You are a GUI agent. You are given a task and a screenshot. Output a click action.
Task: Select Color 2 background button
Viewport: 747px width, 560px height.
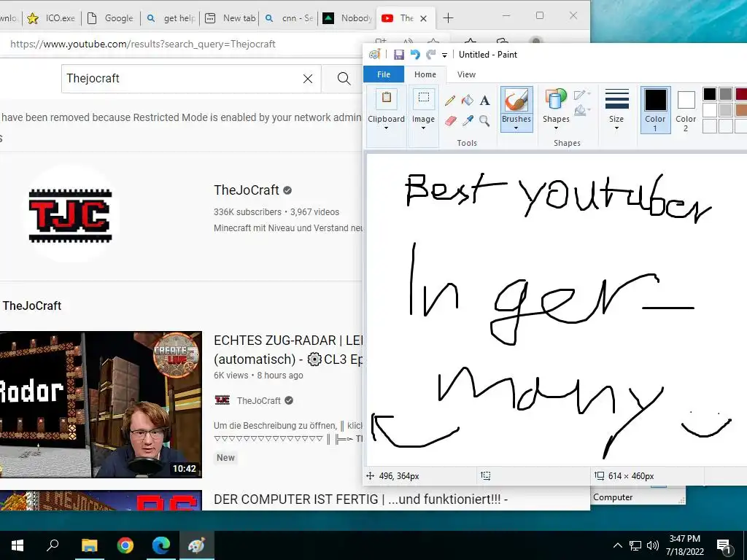pos(686,110)
